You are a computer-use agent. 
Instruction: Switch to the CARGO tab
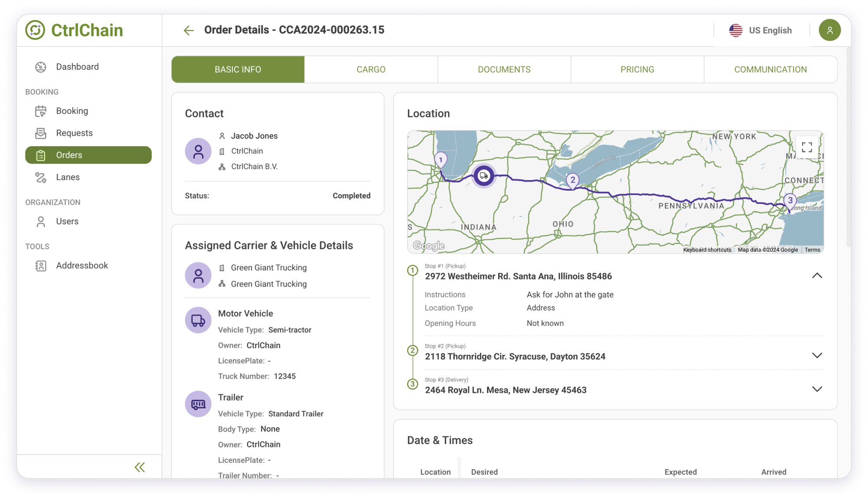point(371,69)
